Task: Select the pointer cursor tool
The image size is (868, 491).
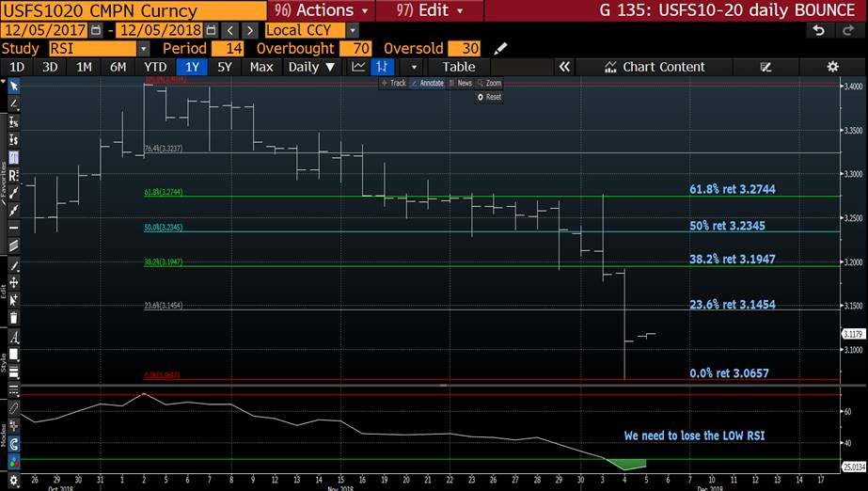Action: [14, 86]
